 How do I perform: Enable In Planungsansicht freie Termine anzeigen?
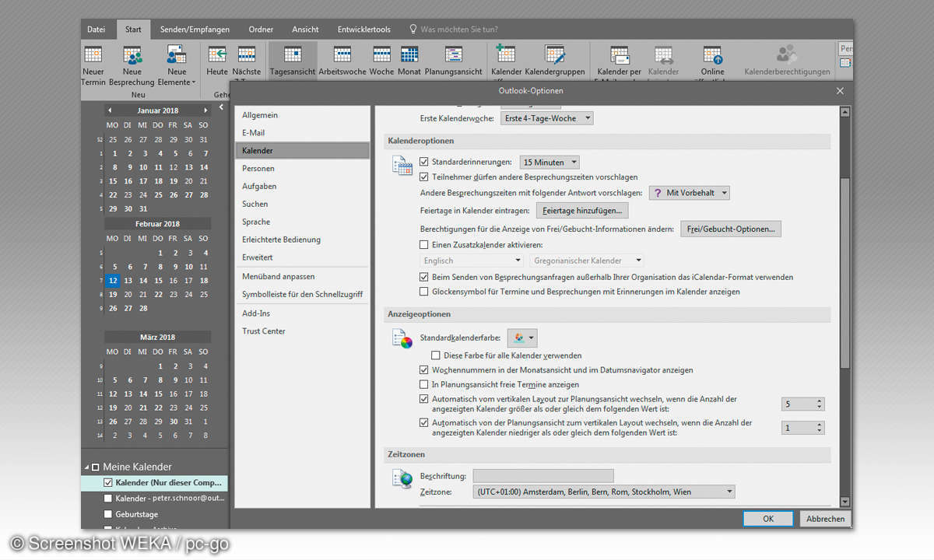(x=424, y=385)
